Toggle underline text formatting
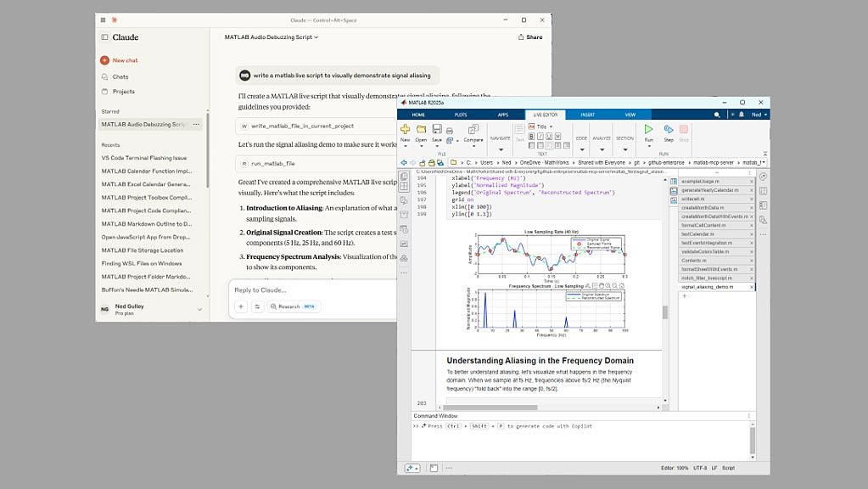Screen dimensions: 868x489 tap(549, 136)
